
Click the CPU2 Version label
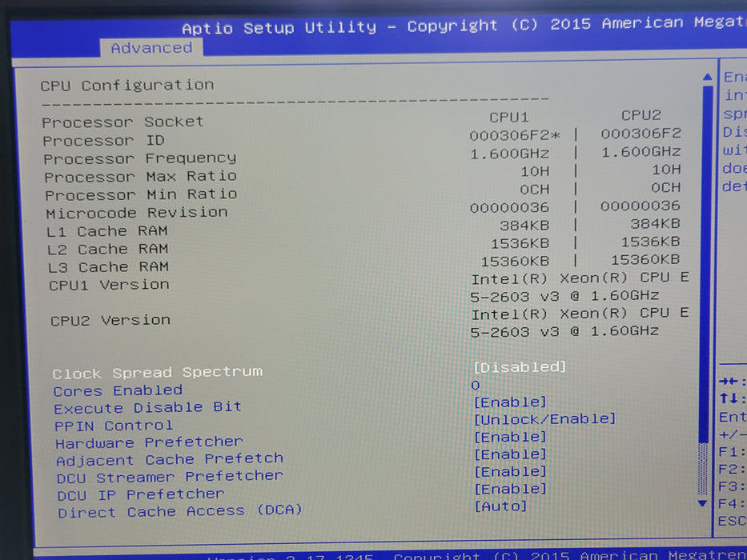tap(110, 321)
